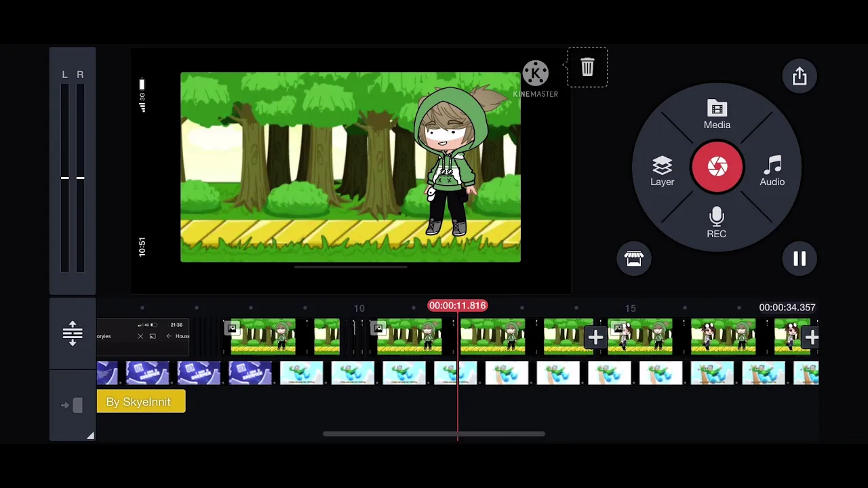Open the Audio browser on the wheel
Image resolution: width=868 pixels, height=488 pixels.
[772, 171]
